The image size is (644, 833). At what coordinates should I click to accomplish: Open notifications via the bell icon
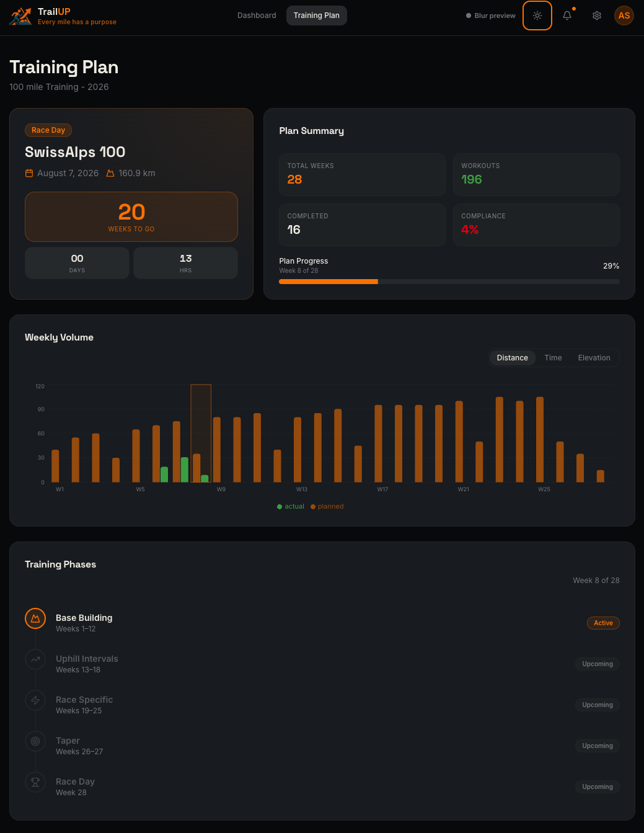tap(567, 16)
